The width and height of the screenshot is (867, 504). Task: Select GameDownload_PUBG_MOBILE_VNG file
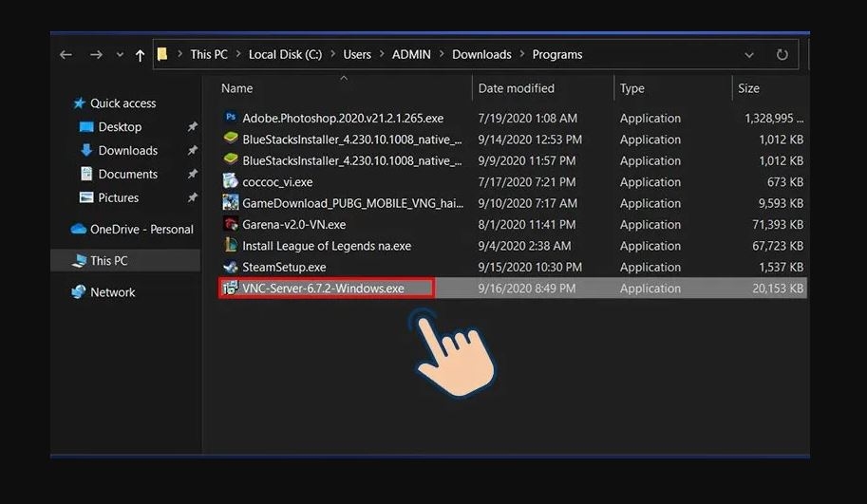pyautogui.click(x=352, y=203)
